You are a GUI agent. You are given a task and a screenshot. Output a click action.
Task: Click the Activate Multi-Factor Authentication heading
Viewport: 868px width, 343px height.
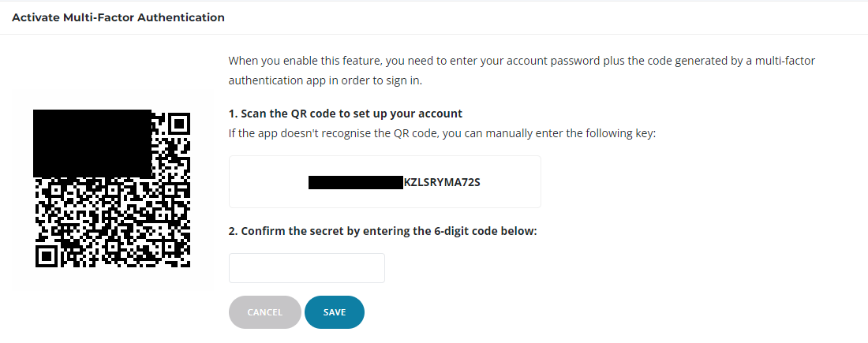[118, 17]
